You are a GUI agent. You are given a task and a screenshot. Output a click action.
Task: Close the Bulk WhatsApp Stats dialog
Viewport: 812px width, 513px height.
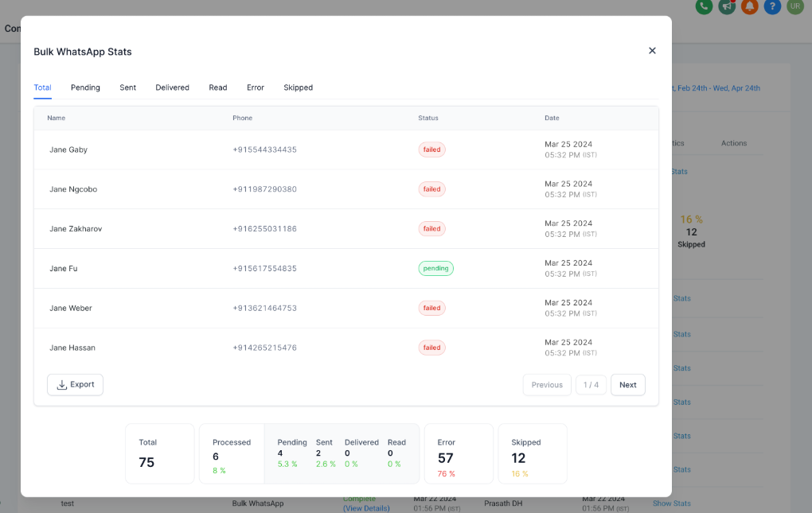click(652, 51)
